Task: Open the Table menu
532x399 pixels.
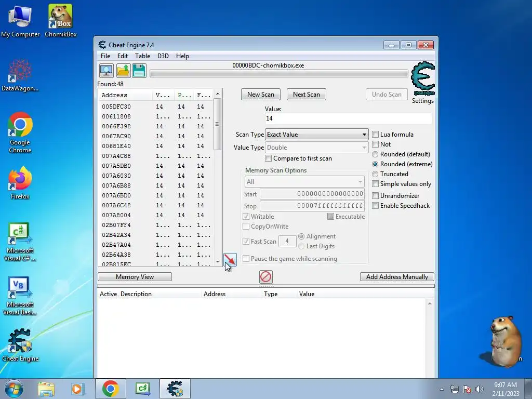Action: pos(142,56)
